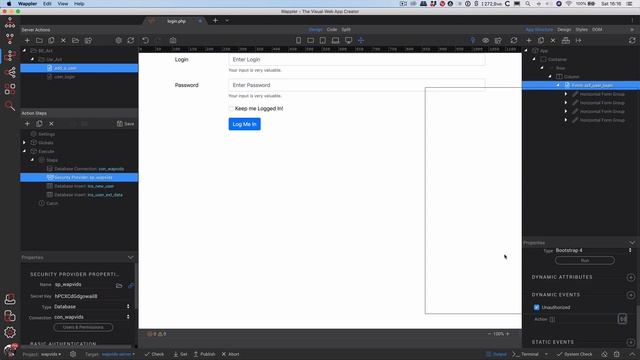
Task: Add a dynamic attribute with plus button
Action: (x=631, y=277)
